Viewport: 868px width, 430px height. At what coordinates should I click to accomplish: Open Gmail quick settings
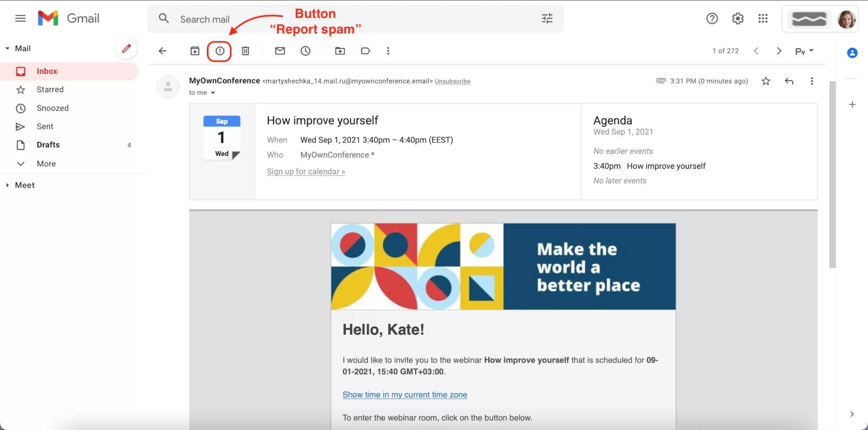(x=737, y=18)
